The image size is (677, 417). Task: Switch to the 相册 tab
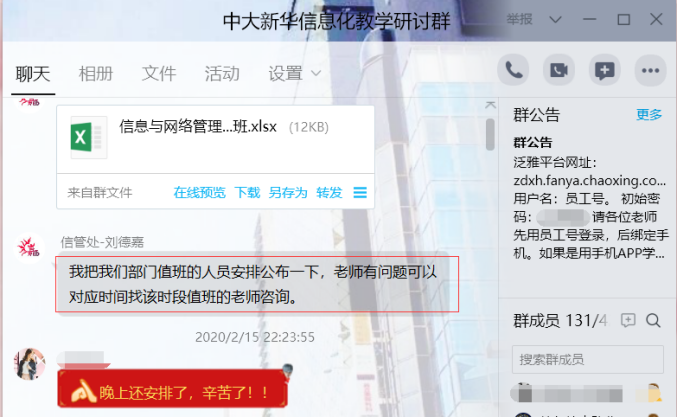(95, 73)
